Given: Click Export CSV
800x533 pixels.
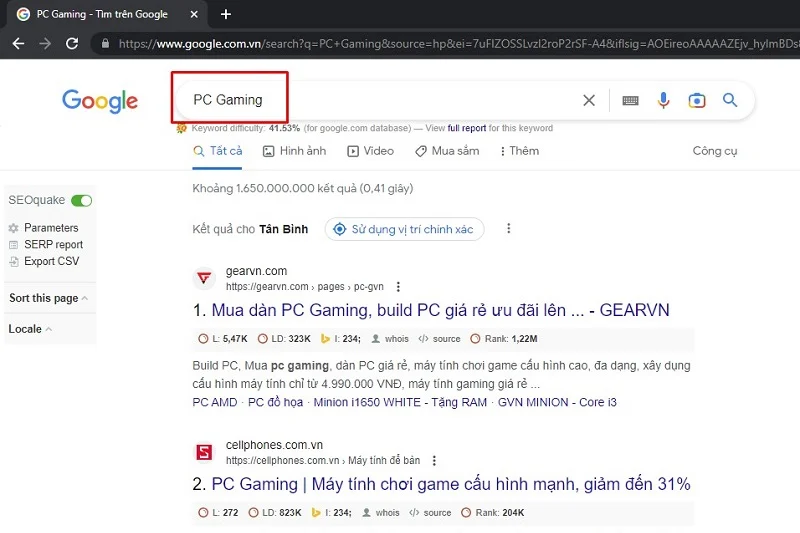Looking at the screenshot, I should click(x=52, y=261).
